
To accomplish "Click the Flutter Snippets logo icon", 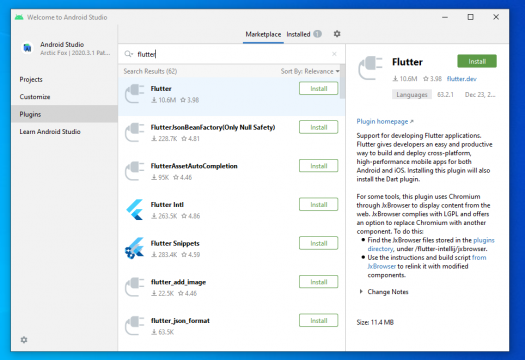I will click(x=134, y=248).
